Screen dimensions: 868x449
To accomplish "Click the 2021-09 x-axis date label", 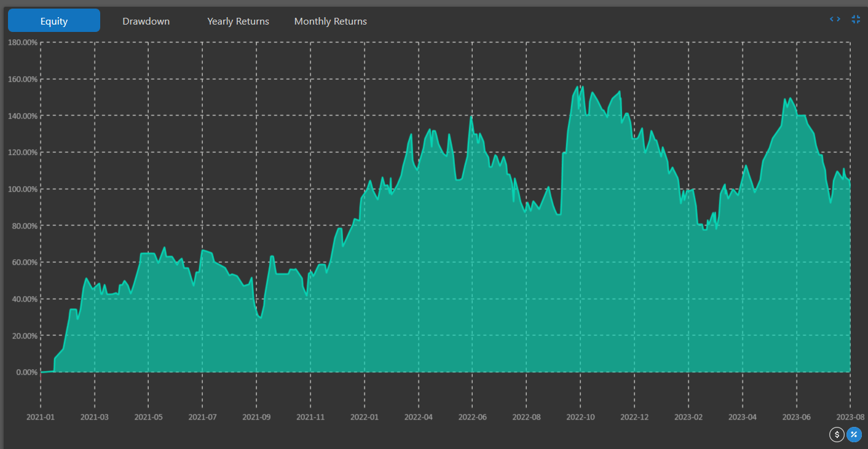I will click(256, 417).
